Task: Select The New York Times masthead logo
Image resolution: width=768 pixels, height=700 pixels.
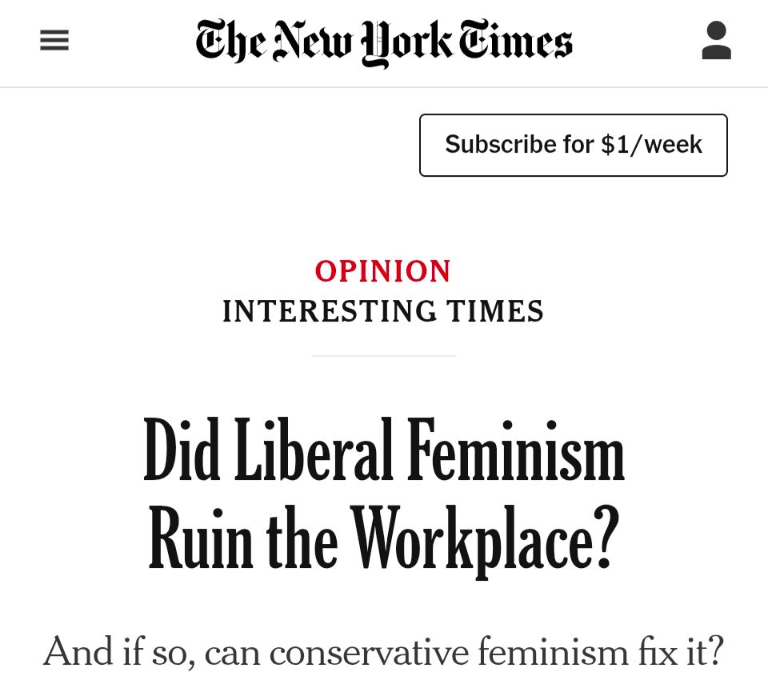Action: 383,42
